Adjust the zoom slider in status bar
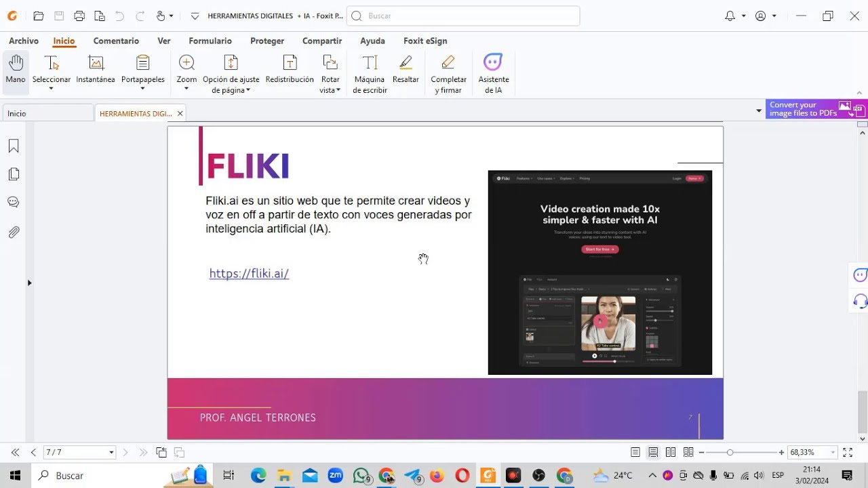868x488 pixels. (730, 452)
